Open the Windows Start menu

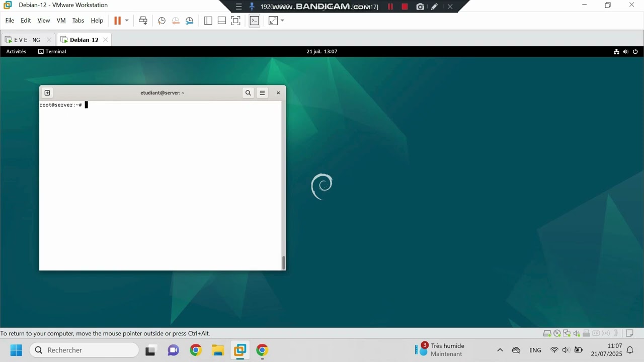tap(16, 350)
